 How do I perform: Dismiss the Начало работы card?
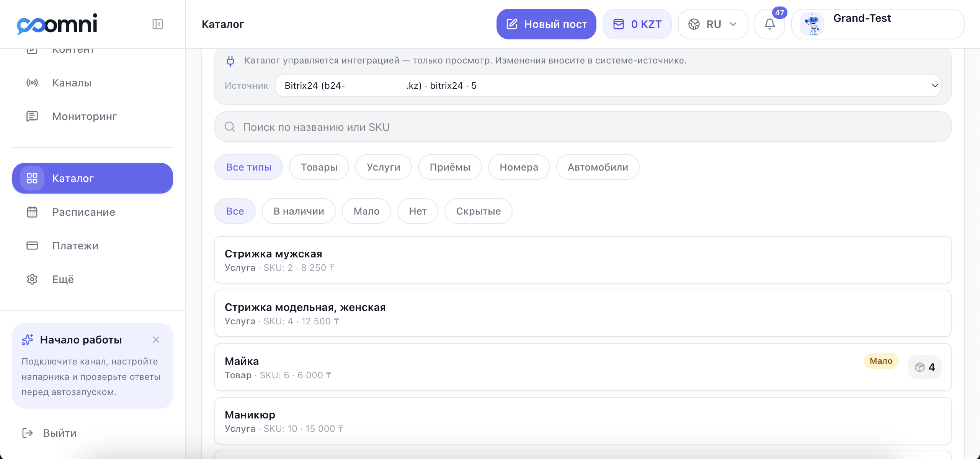point(156,340)
